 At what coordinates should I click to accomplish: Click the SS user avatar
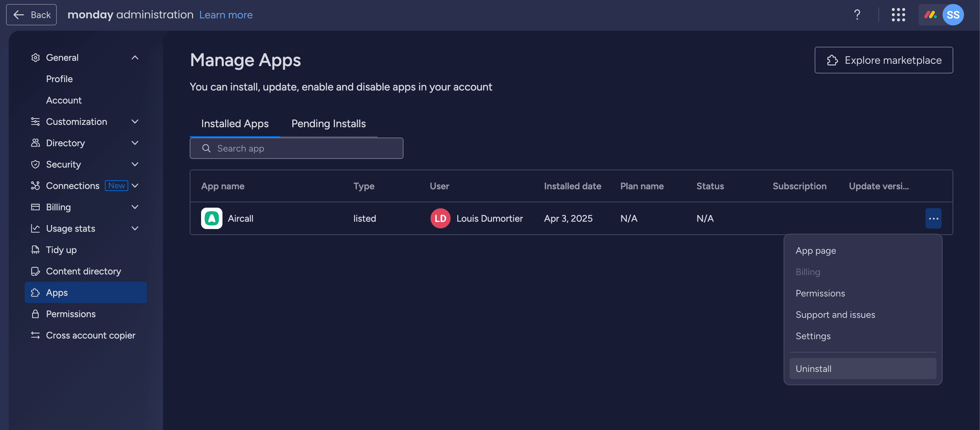[953, 14]
